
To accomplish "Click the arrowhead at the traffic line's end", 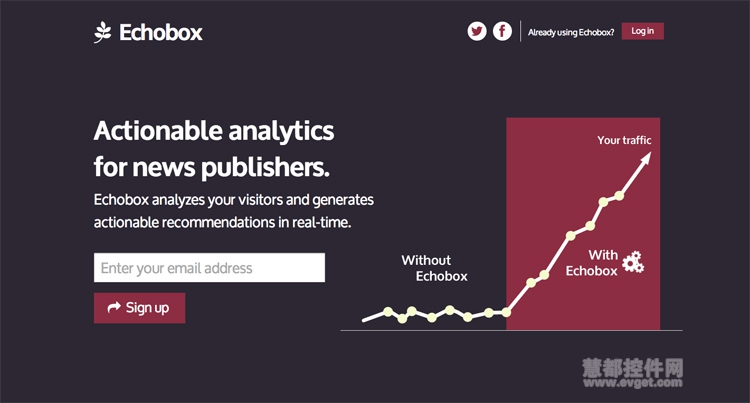I will [646, 158].
